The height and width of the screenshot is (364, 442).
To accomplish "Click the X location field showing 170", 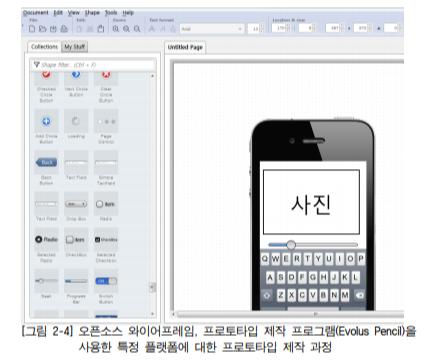I will pos(281,28).
